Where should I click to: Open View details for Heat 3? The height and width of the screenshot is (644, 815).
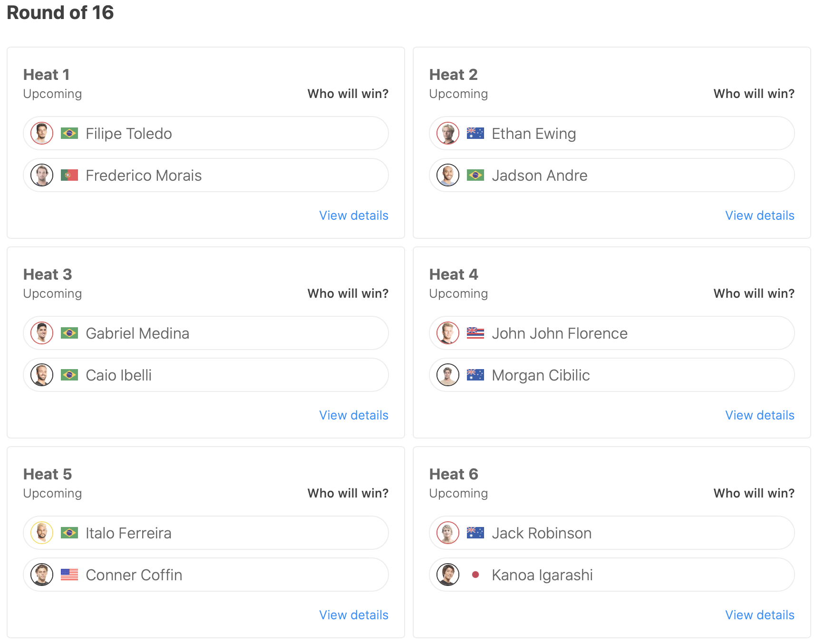pyautogui.click(x=354, y=415)
